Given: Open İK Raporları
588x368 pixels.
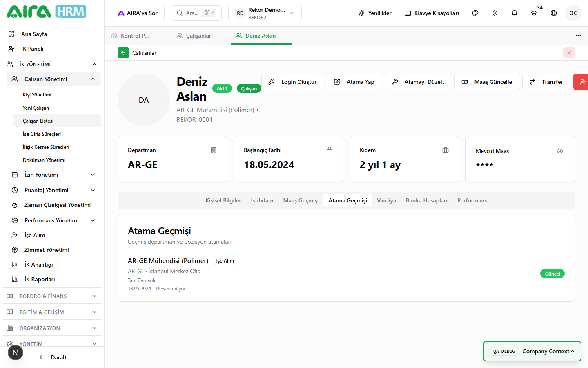Looking at the screenshot, I should tap(53, 279).
